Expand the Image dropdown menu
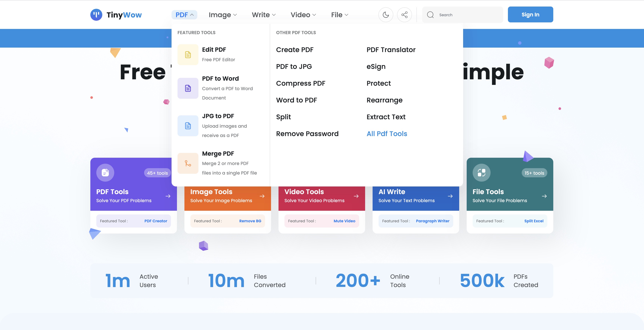Image resolution: width=644 pixels, height=330 pixels. [x=223, y=15]
